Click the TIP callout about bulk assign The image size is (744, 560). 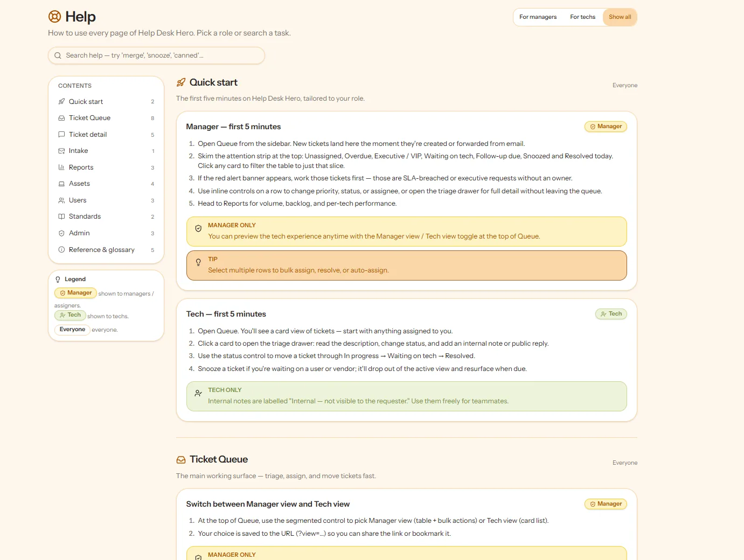click(x=407, y=265)
